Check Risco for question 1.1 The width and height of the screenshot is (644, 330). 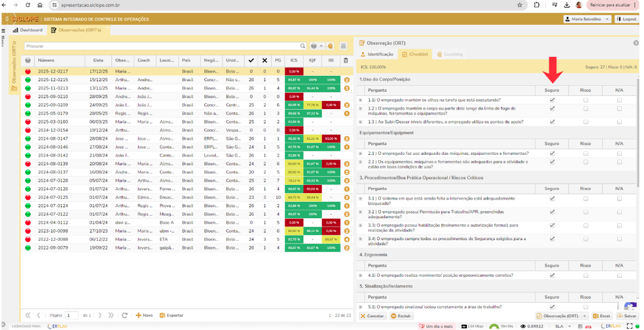pyautogui.click(x=585, y=100)
